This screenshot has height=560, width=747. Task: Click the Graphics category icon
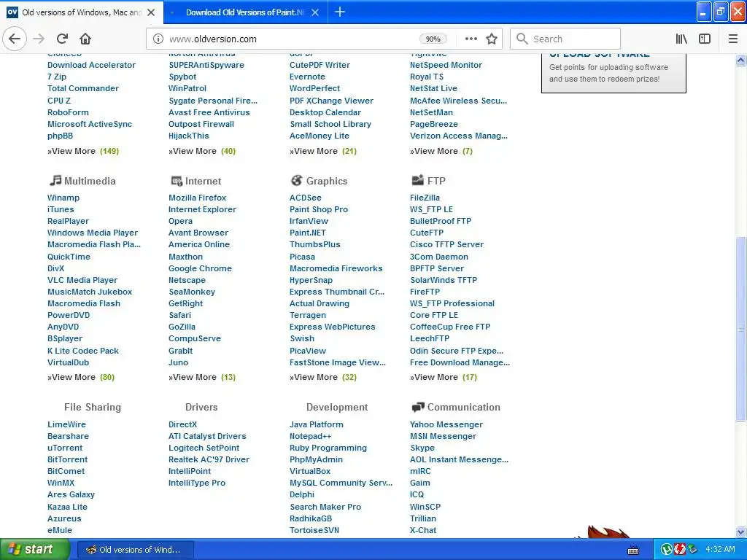pos(297,180)
